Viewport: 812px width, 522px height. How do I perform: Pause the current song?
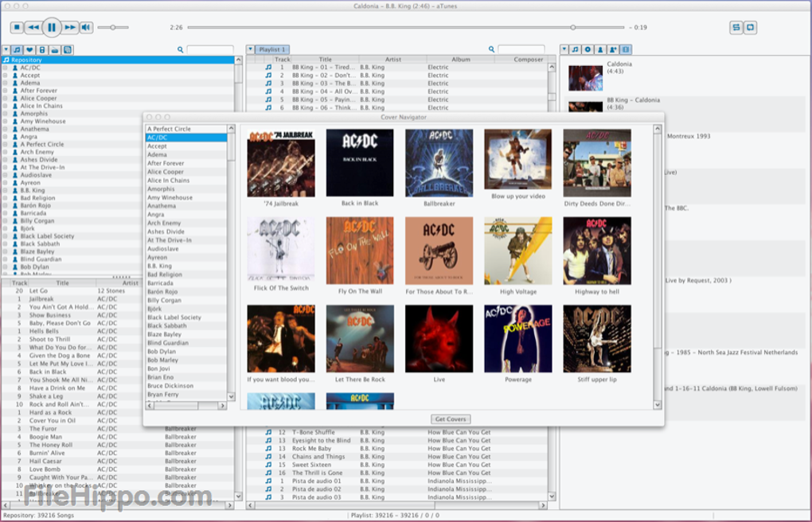tap(52, 27)
